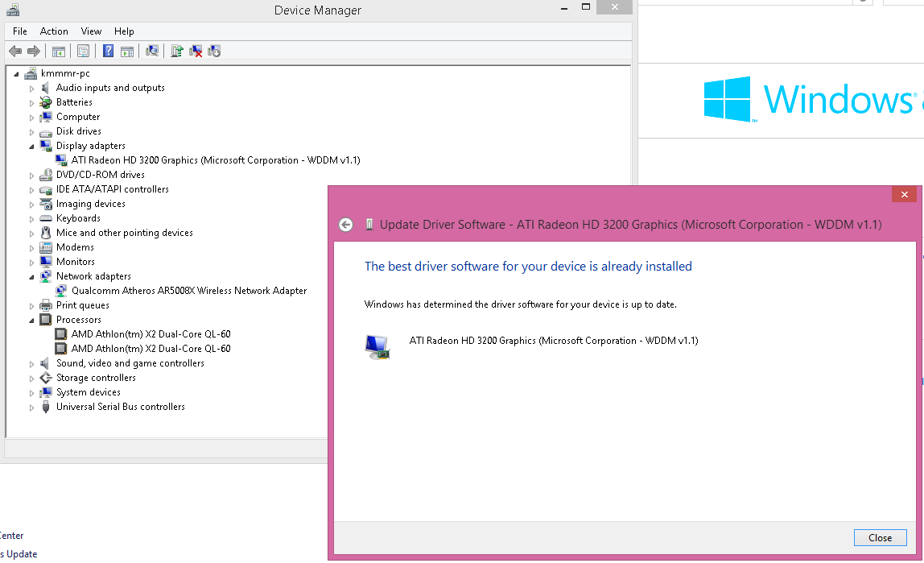Click Disable device icon with down arrow

click(x=214, y=52)
